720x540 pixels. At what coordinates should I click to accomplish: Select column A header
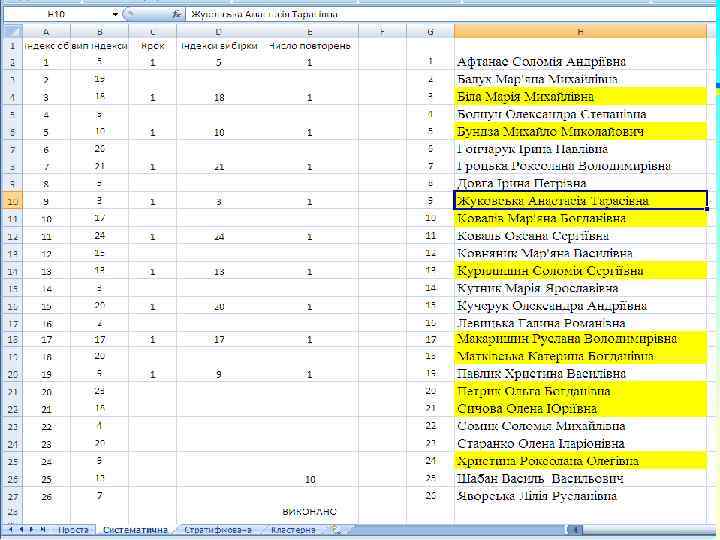[x=46, y=32]
